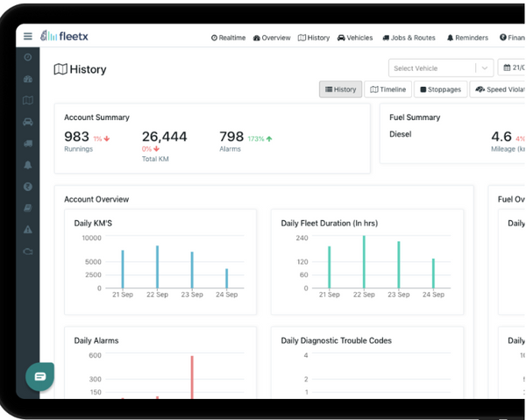Open the chat support bubble
Viewport: 526px width, 420px height.
[x=40, y=376]
